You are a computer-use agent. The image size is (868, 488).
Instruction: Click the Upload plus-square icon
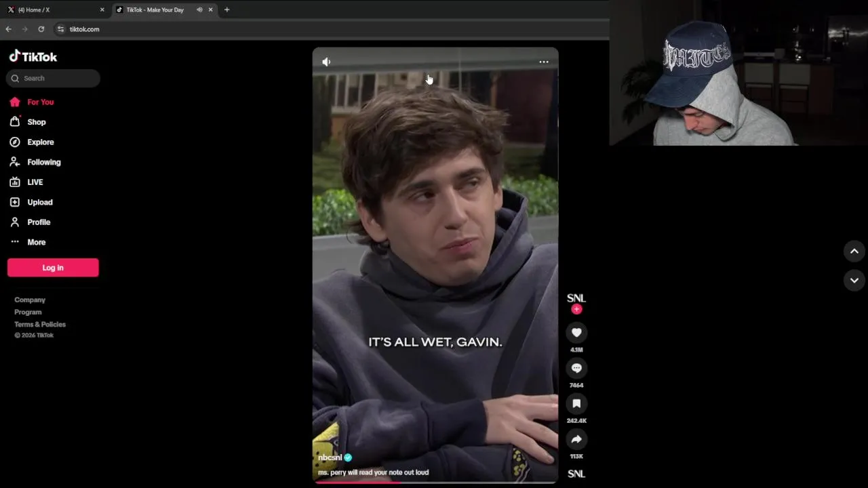pyautogui.click(x=15, y=202)
